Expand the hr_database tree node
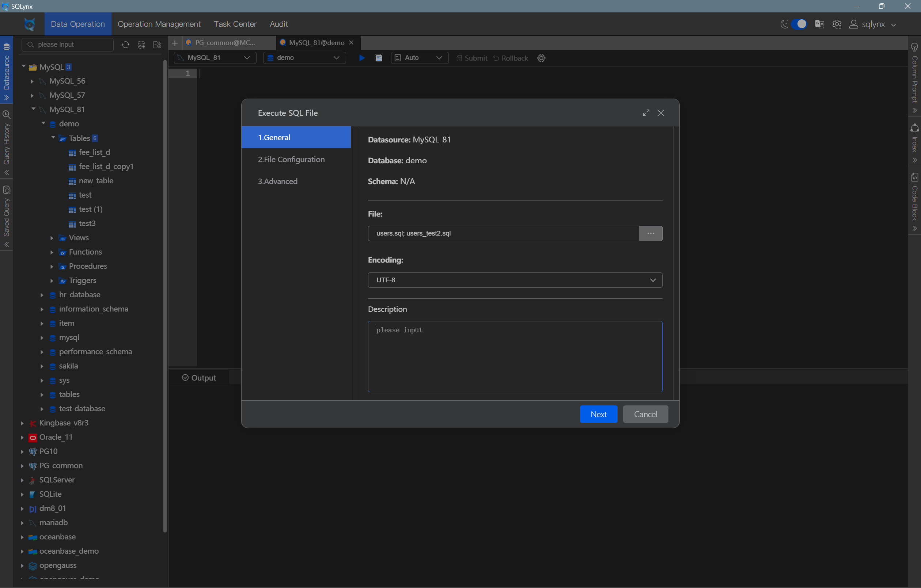921x588 pixels. coord(42,295)
